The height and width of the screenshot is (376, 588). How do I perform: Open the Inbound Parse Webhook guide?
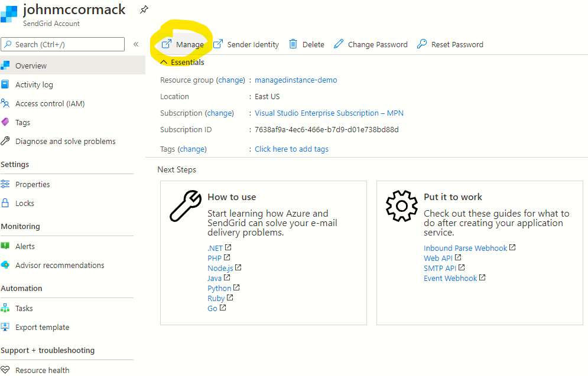pyautogui.click(x=465, y=247)
